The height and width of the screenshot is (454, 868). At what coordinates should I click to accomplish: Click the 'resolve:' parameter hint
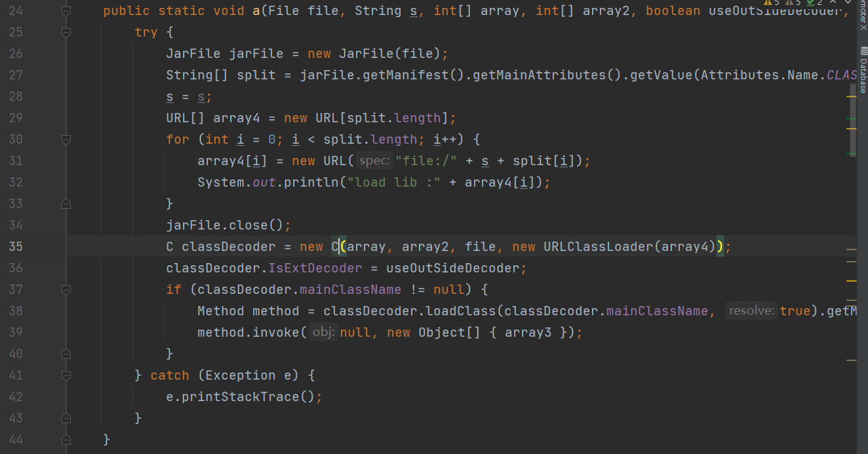click(751, 311)
